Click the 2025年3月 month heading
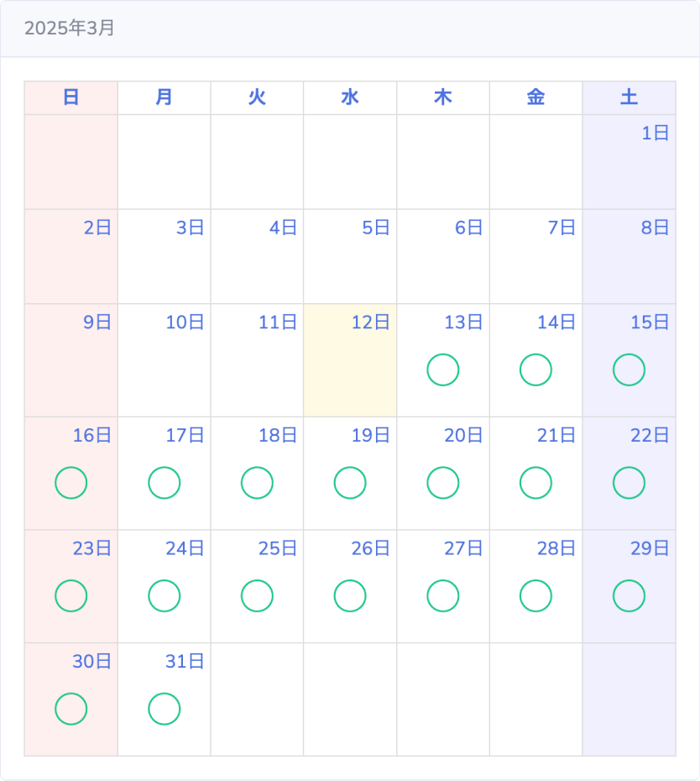 (70, 28)
